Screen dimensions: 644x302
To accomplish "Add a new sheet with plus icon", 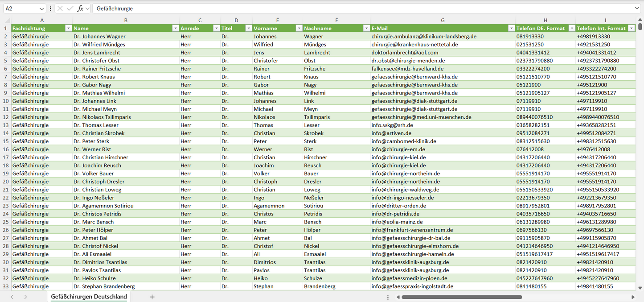I will point(152,297).
